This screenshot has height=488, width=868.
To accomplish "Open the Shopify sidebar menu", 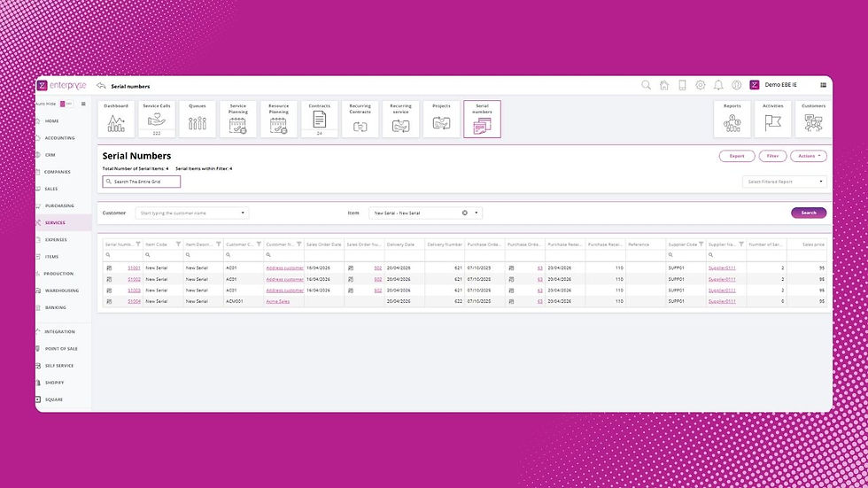I will 54,383.
